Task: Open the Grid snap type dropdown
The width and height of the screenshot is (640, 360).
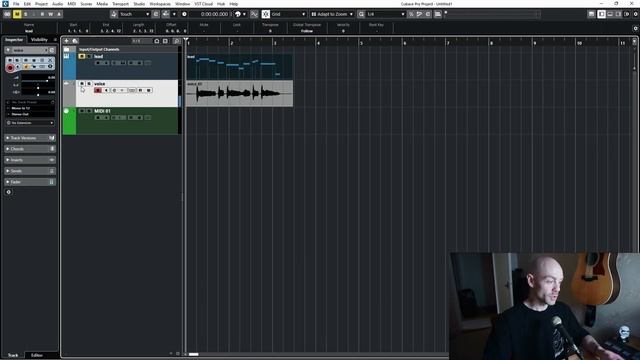Action: click(x=288, y=14)
